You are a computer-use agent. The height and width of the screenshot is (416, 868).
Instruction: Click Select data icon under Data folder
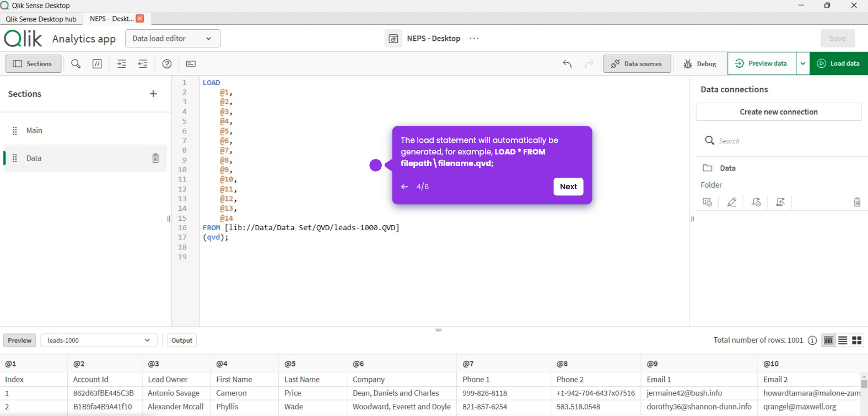[x=708, y=202]
